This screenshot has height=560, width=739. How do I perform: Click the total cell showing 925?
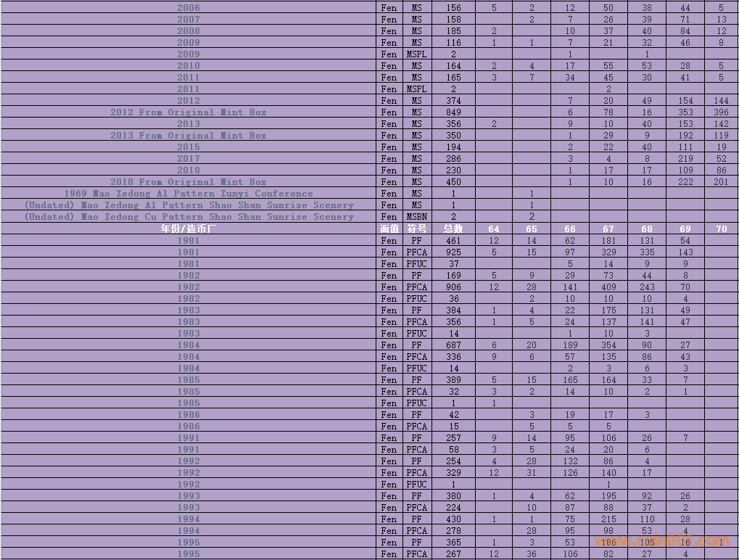453,252
